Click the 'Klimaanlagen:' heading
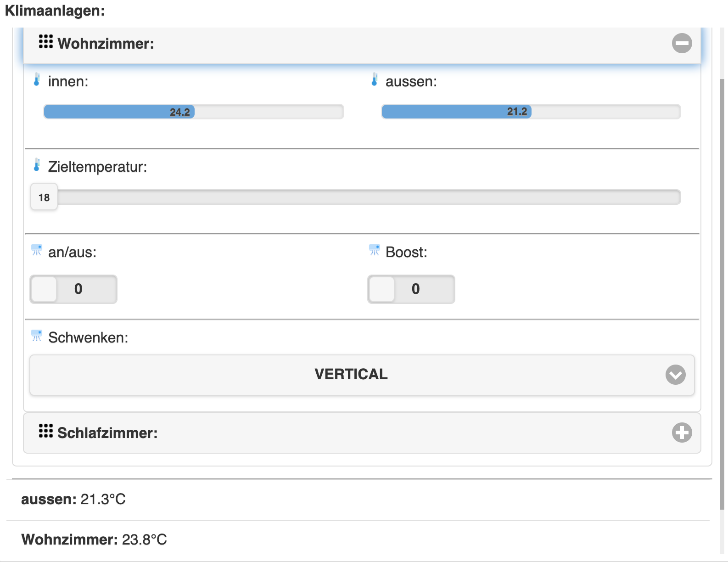This screenshot has height=562, width=728. coord(55,11)
